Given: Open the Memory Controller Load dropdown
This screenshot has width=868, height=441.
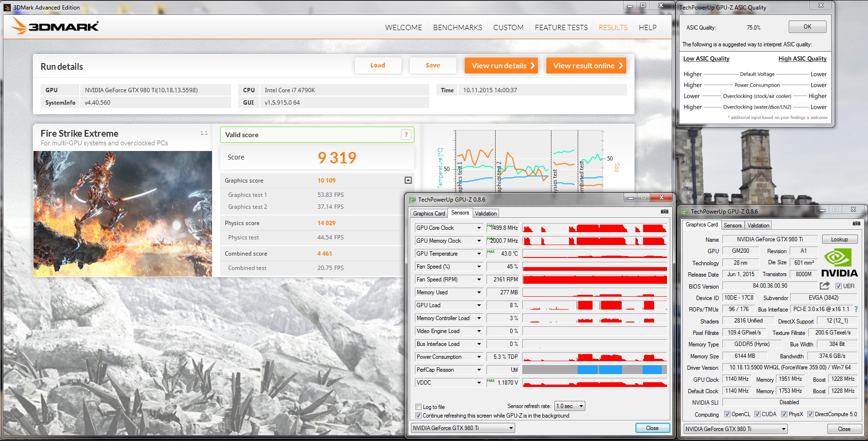Looking at the screenshot, I should [479, 318].
